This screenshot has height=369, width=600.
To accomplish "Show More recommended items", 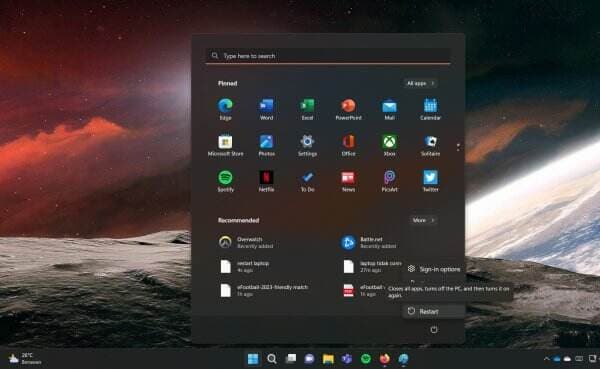I will point(423,220).
